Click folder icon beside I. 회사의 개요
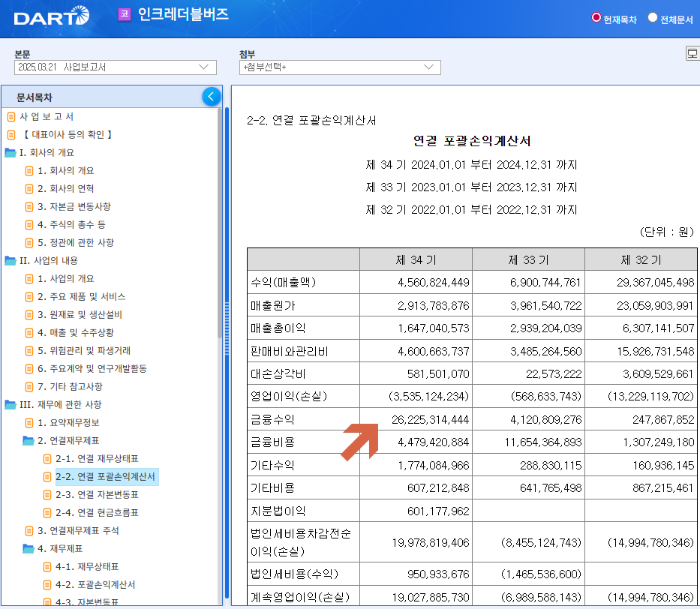The image size is (700, 609). (11, 152)
